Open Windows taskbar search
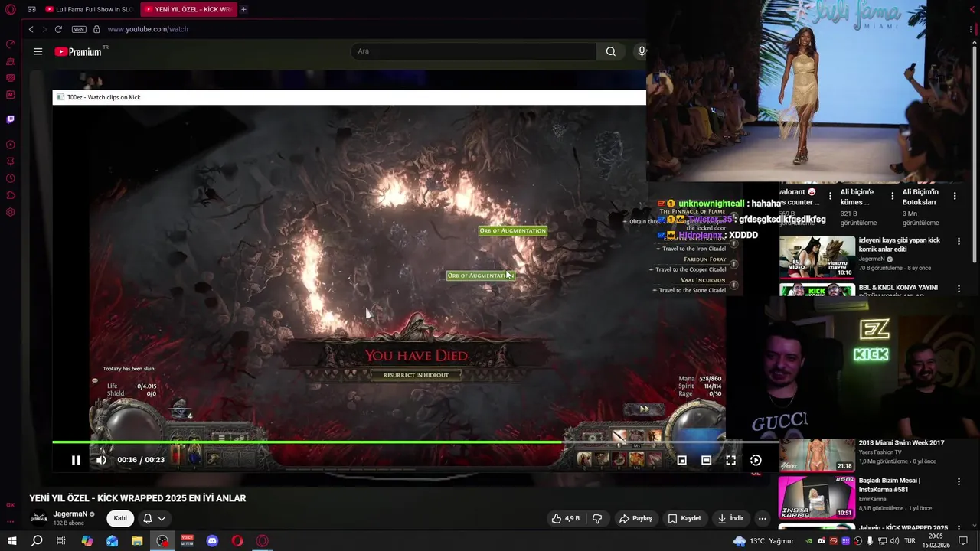 [37, 541]
